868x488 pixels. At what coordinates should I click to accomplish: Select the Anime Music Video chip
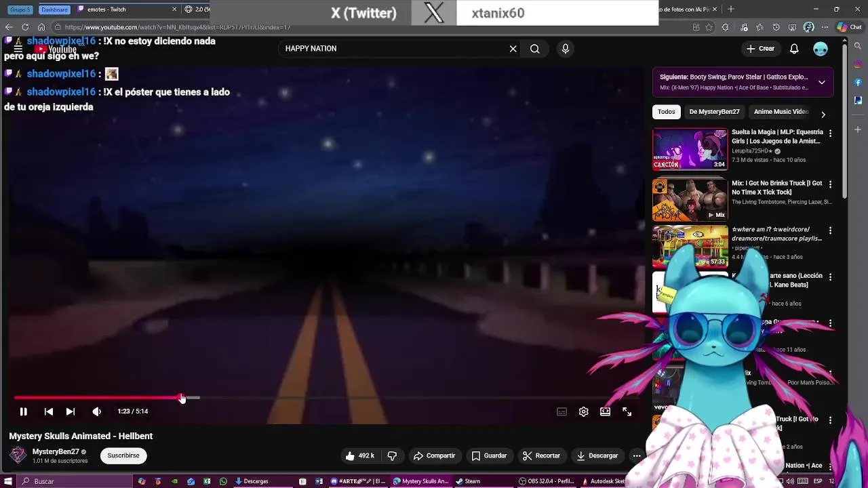(781, 112)
